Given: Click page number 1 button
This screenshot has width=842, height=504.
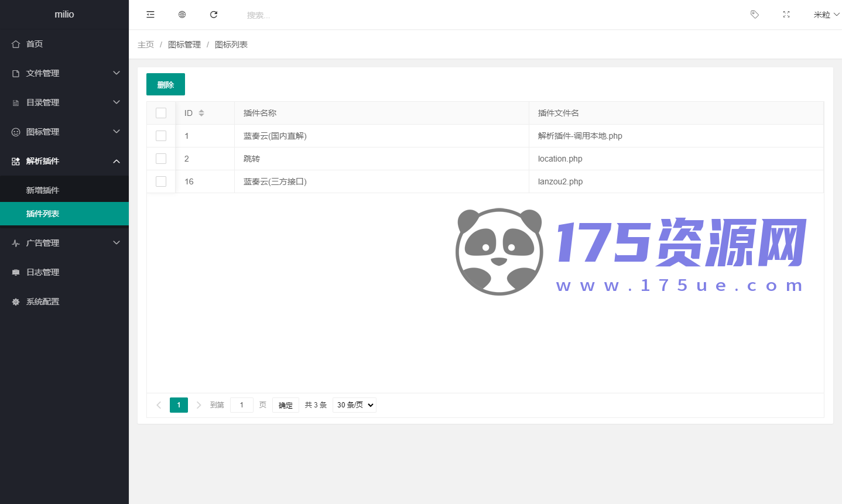Looking at the screenshot, I should [x=179, y=405].
